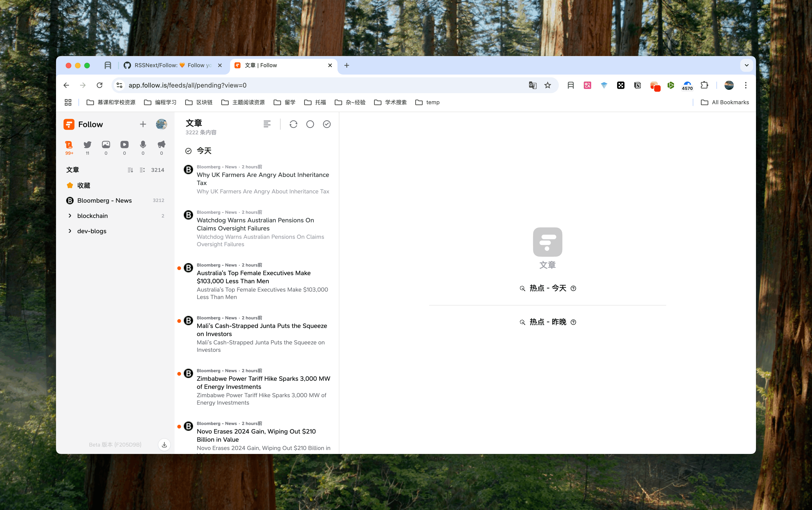Switch to the Pictures view icon

[106, 147]
